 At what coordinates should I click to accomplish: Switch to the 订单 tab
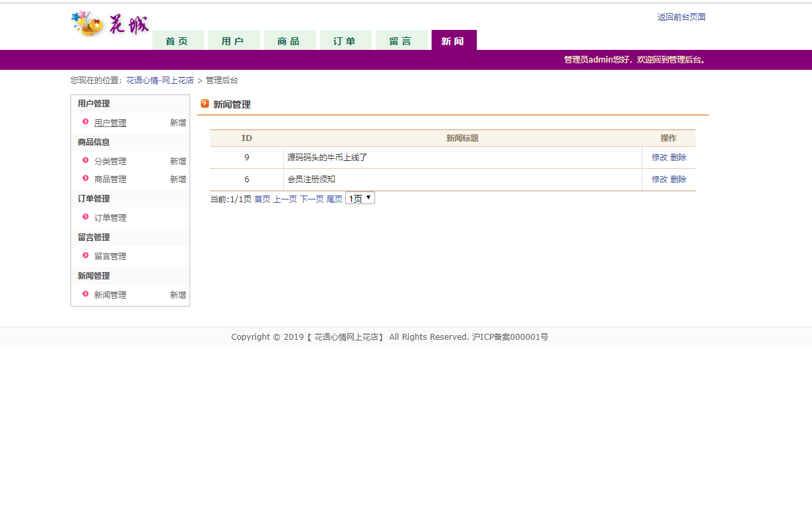pyautogui.click(x=345, y=40)
